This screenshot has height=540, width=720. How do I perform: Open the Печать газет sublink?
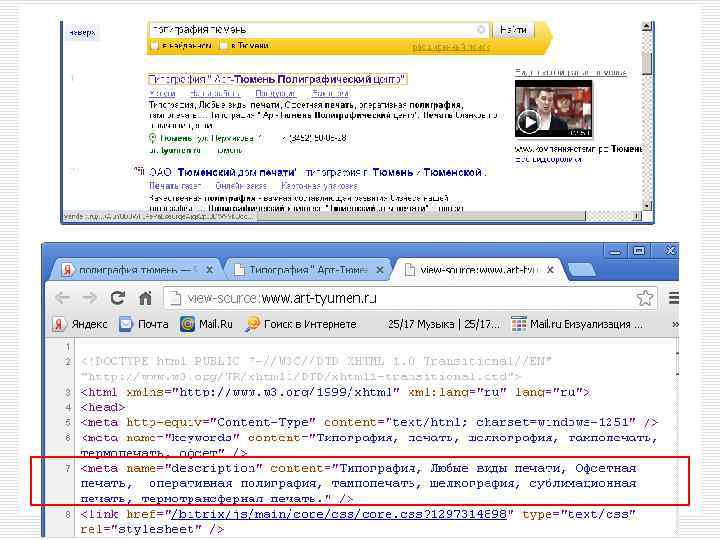[x=175, y=186]
